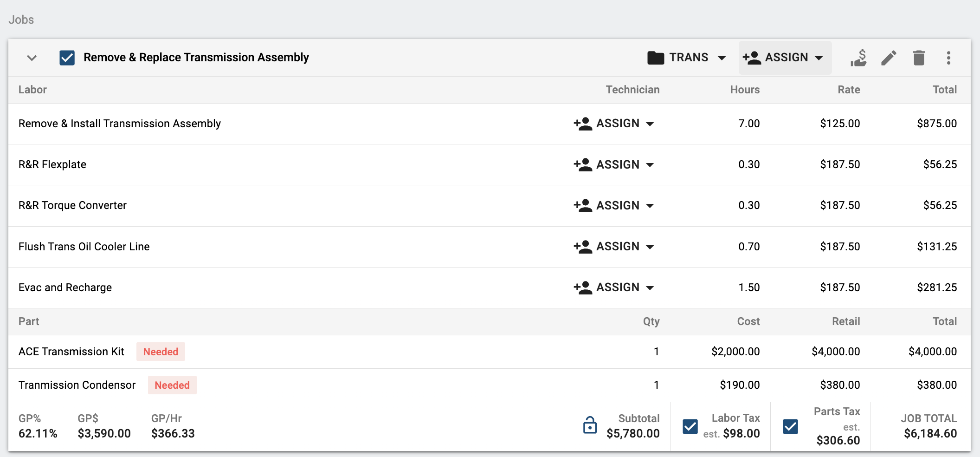Delete the job with trash icon
980x457 pixels.
click(919, 58)
